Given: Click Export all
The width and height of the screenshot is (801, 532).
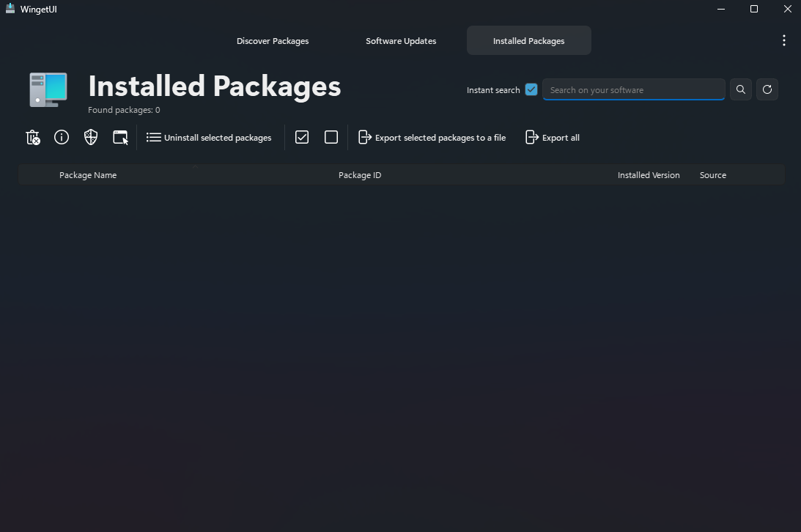Looking at the screenshot, I should click(x=552, y=137).
